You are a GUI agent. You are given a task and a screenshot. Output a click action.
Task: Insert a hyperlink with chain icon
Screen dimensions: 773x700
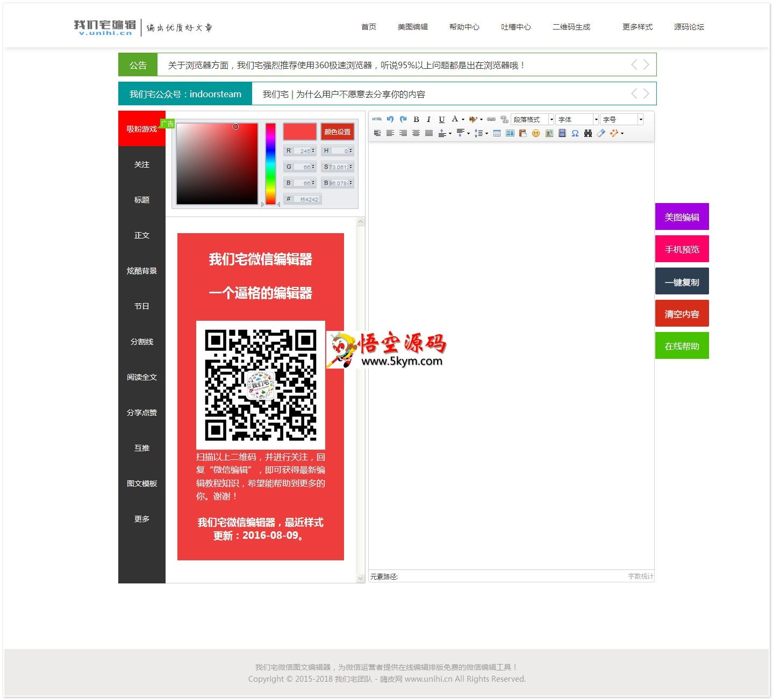click(x=491, y=119)
